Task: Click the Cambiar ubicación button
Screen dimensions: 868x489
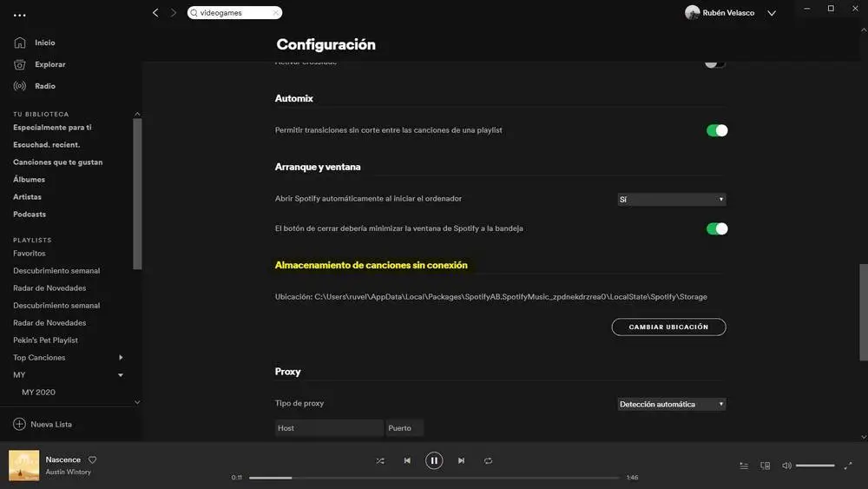Action: point(668,327)
